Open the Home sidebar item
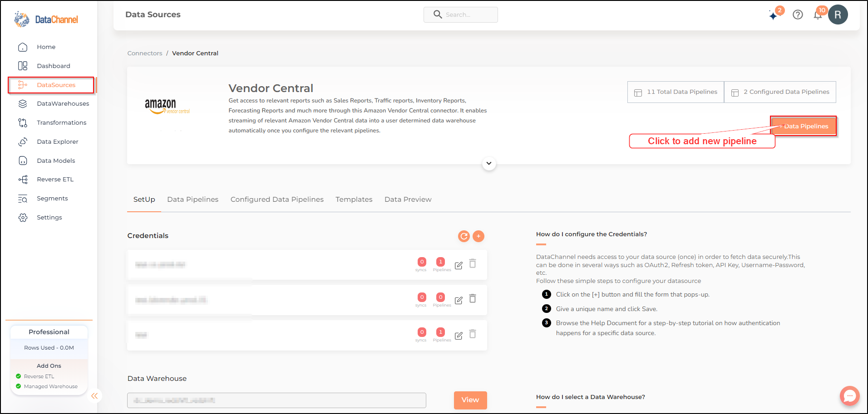This screenshot has width=868, height=414. click(46, 47)
